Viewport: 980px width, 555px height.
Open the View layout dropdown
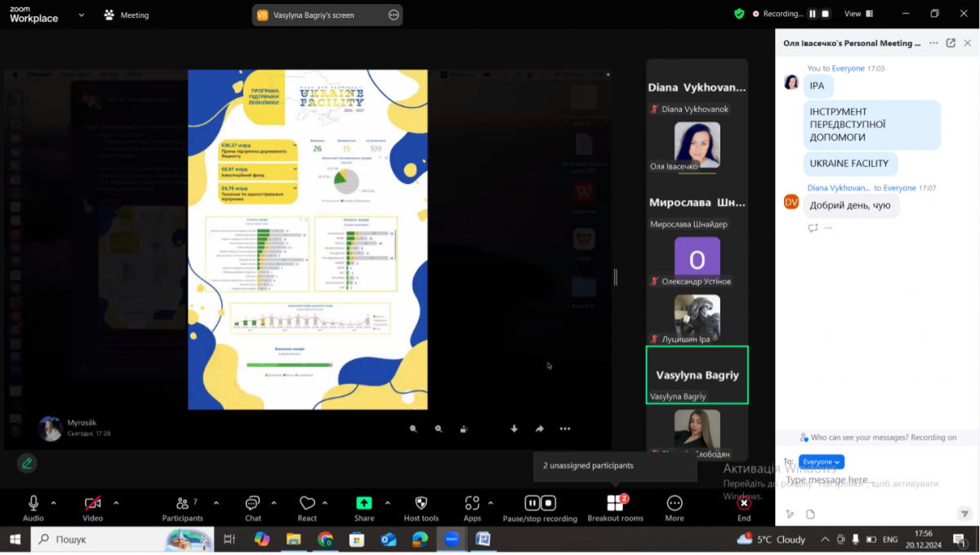[857, 14]
